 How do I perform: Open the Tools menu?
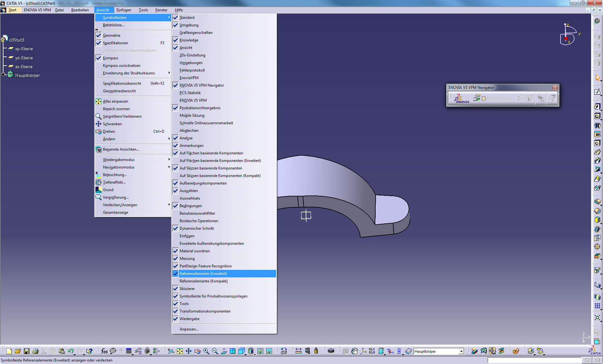click(x=143, y=10)
